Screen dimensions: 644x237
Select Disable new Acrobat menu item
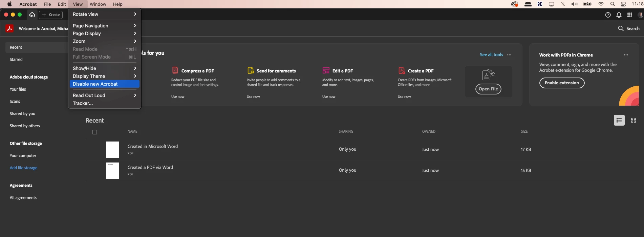[x=104, y=84]
